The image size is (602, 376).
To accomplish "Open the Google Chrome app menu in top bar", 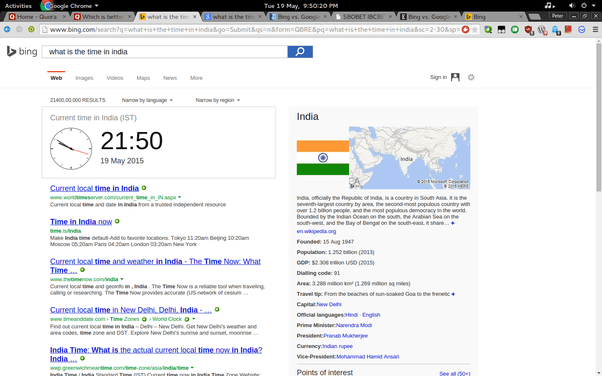I will click(70, 5).
